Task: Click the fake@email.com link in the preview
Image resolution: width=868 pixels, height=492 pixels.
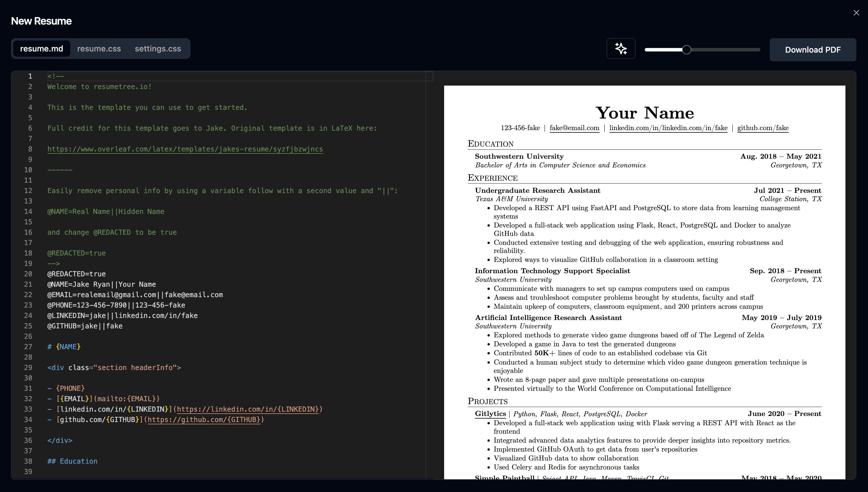Action: [x=574, y=128]
